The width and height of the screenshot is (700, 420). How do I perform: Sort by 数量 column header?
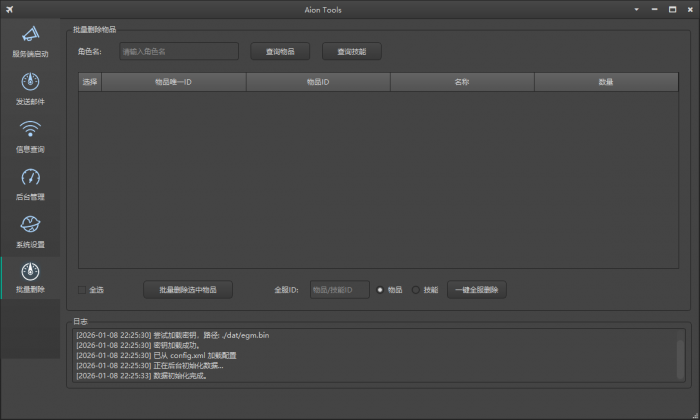[606, 82]
